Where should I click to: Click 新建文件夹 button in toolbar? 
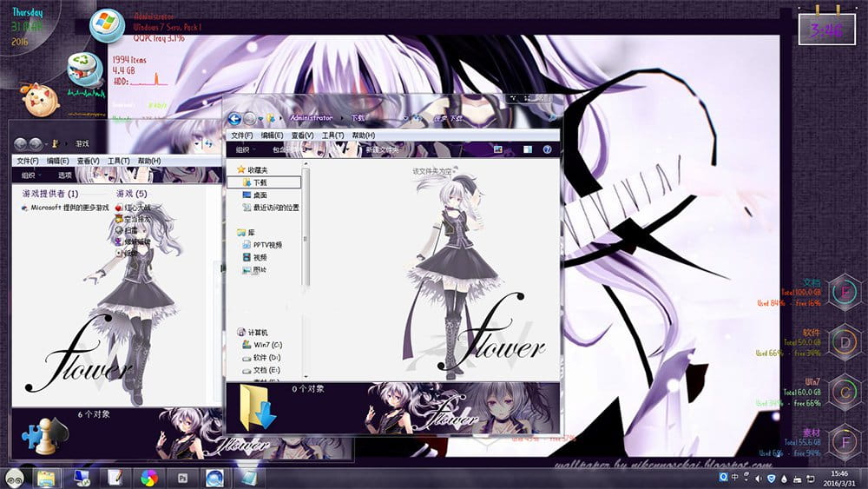click(x=382, y=149)
